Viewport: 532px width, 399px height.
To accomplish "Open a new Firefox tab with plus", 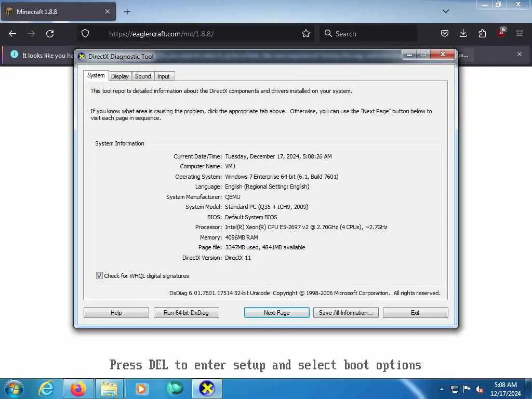I will point(127,12).
